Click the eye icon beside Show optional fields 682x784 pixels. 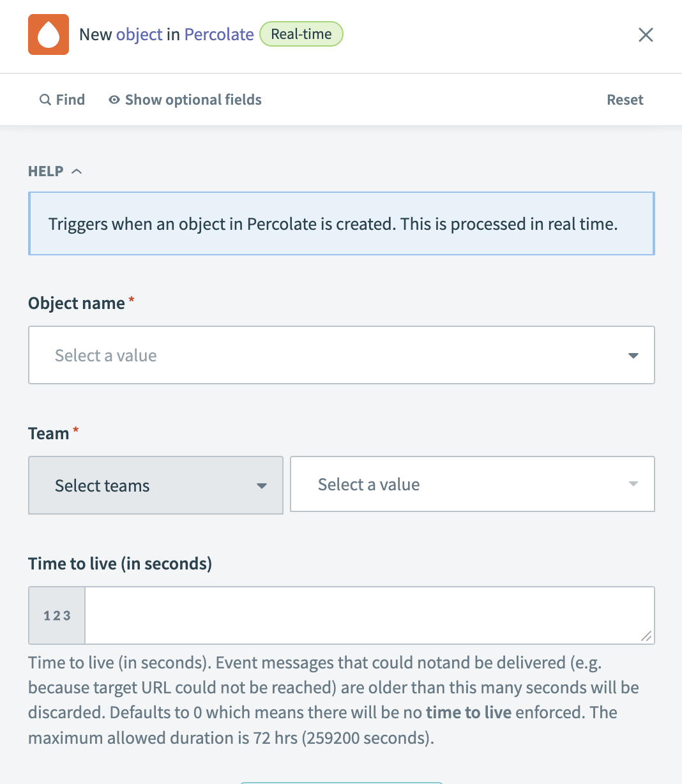pyautogui.click(x=114, y=100)
